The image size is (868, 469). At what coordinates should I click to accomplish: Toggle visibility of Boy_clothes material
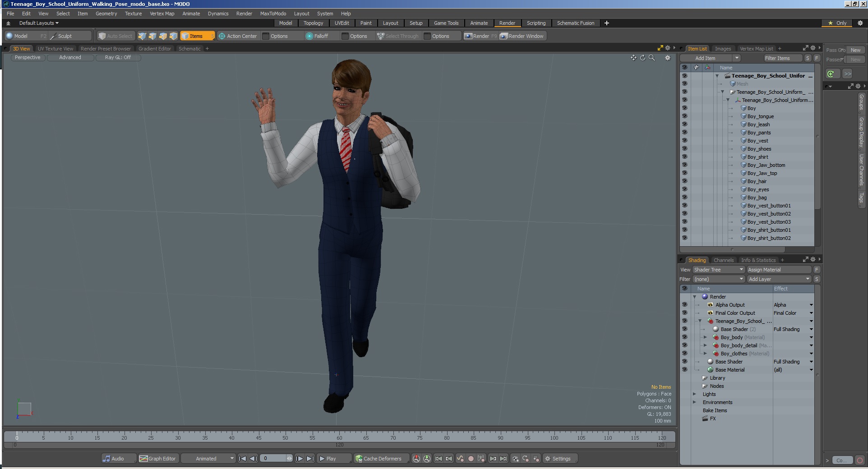pos(684,354)
